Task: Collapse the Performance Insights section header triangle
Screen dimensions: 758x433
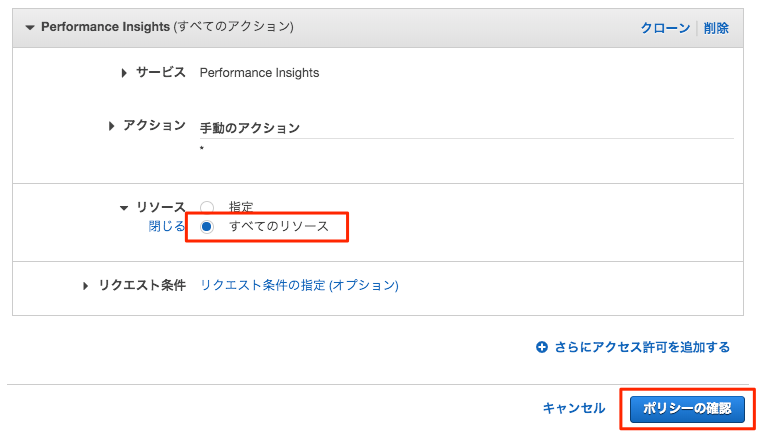Action: pos(30,28)
